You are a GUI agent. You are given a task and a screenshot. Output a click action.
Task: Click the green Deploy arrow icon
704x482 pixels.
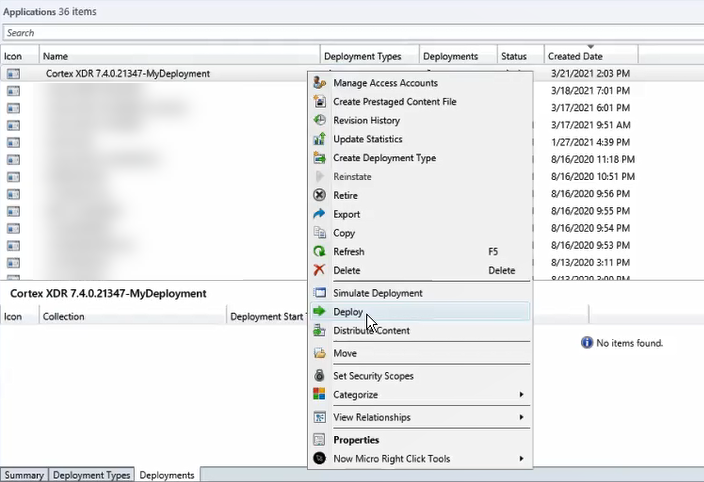tap(319, 311)
